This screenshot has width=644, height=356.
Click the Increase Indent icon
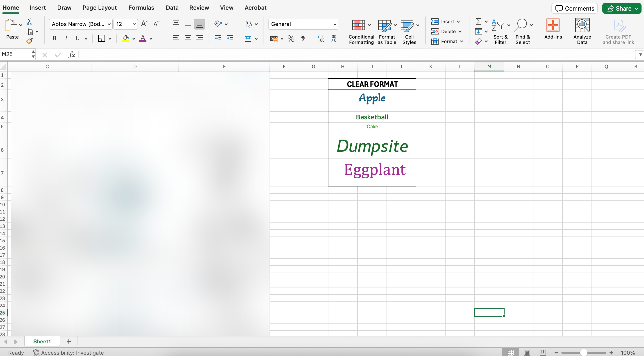coord(230,39)
